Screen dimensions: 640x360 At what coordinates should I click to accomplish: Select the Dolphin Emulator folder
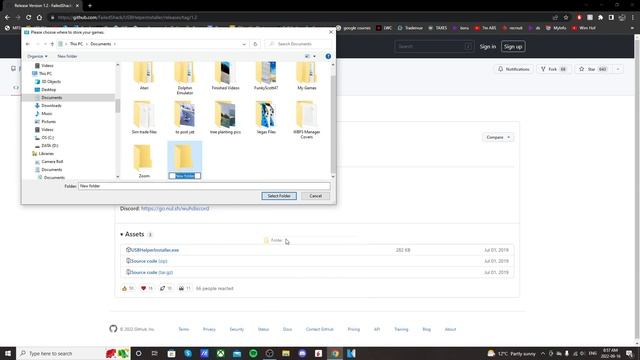click(x=184, y=78)
